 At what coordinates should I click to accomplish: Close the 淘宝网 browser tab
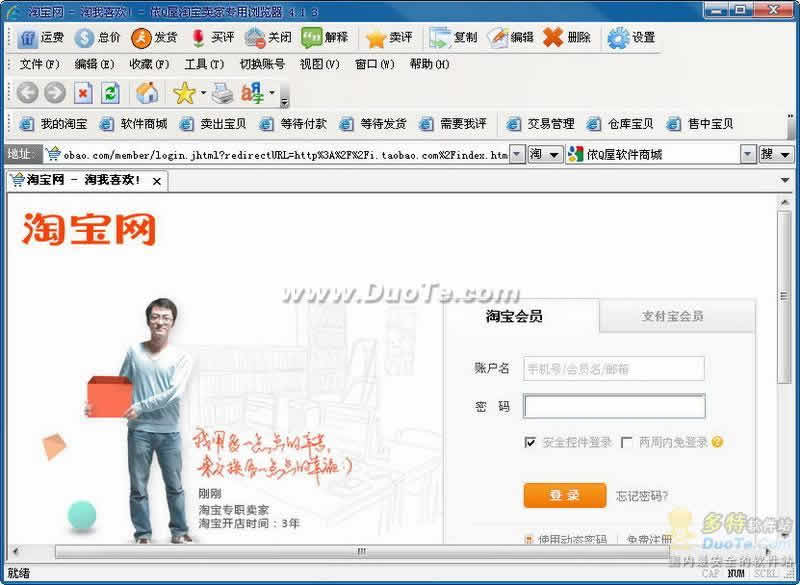pyautogui.click(x=157, y=181)
